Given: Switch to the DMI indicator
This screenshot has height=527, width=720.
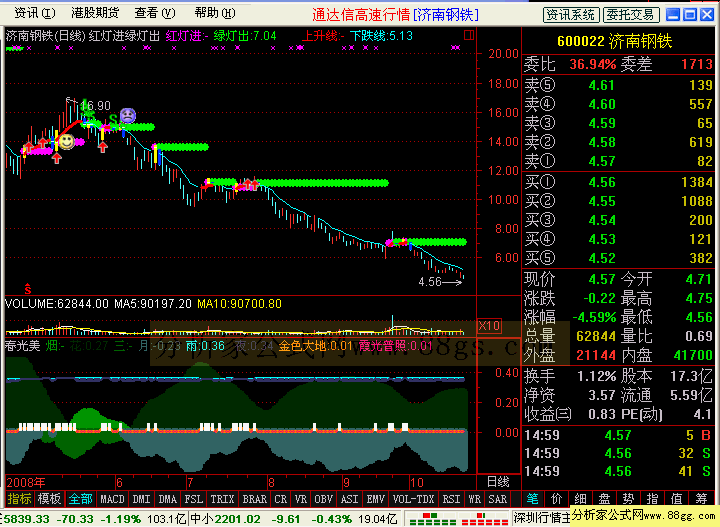Looking at the screenshot, I should (141, 499).
